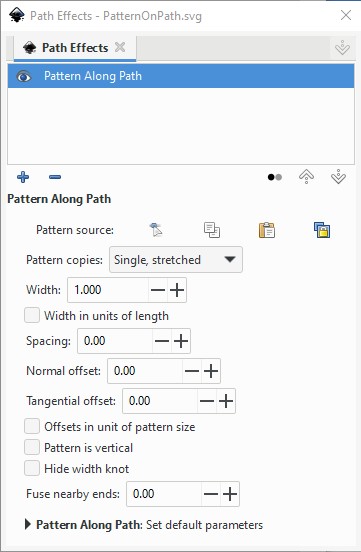Close the Path Effects tab

[120, 47]
